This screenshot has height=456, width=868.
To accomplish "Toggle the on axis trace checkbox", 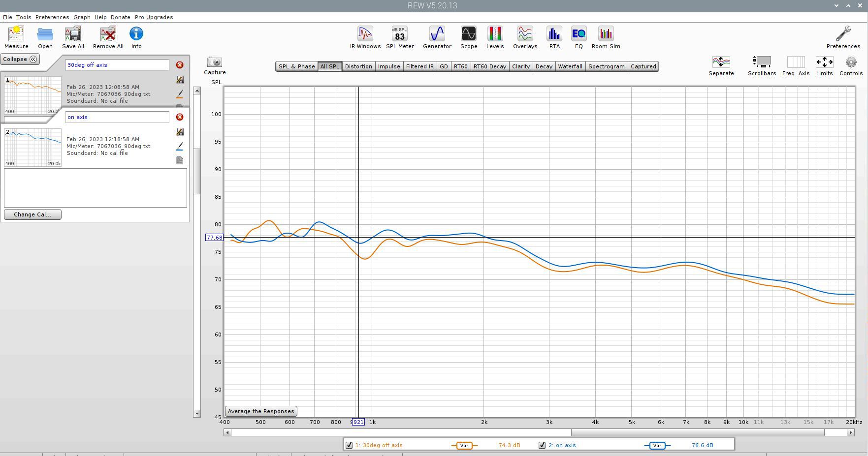I will click(542, 445).
